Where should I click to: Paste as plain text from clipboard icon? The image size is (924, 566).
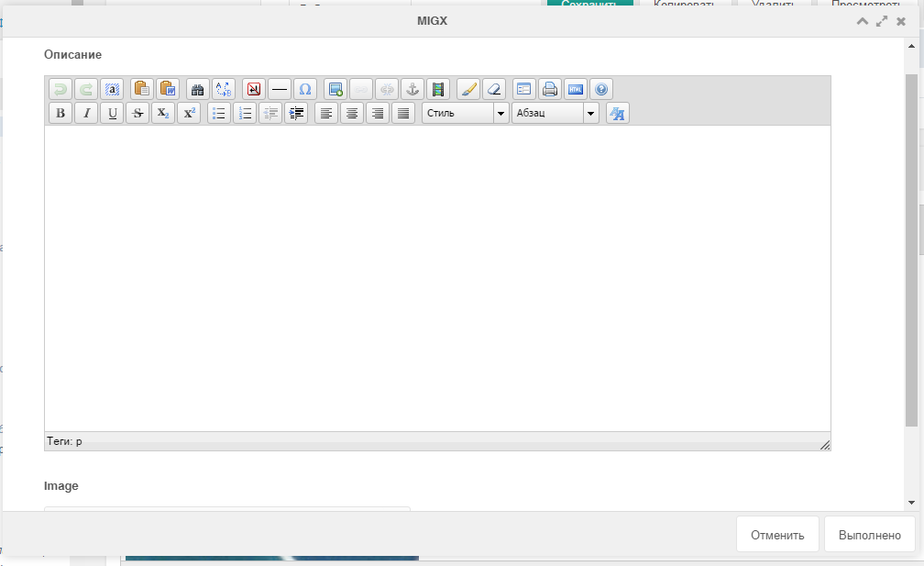141,89
